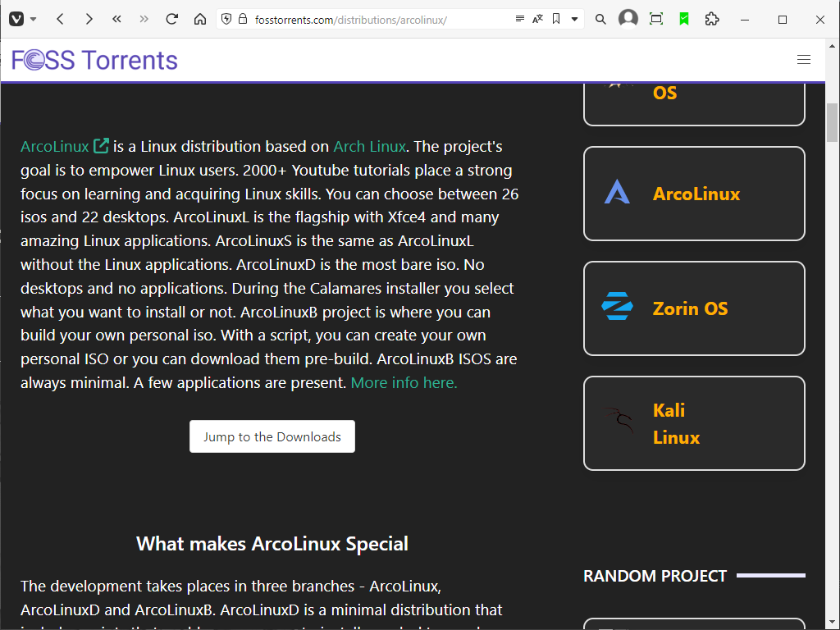840x630 pixels.
Task: Minimize the browser window
Action: click(x=745, y=20)
